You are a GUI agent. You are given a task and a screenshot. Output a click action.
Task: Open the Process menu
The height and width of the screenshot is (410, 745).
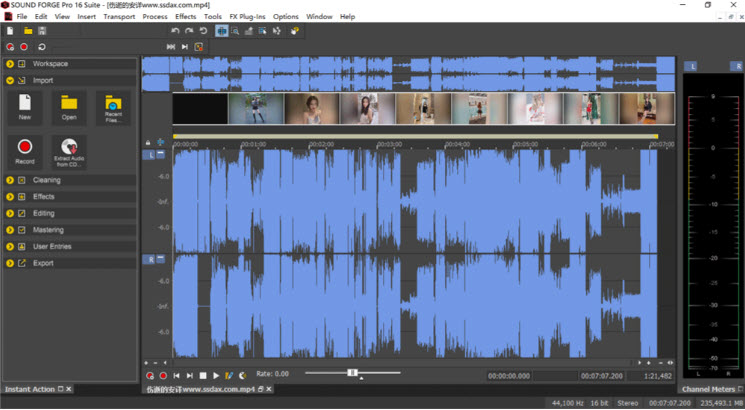point(155,17)
